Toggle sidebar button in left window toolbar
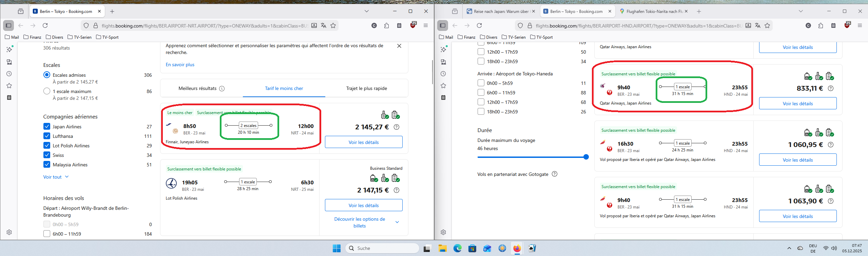The height and width of the screenshot is (256, 868). pos(8,25)
